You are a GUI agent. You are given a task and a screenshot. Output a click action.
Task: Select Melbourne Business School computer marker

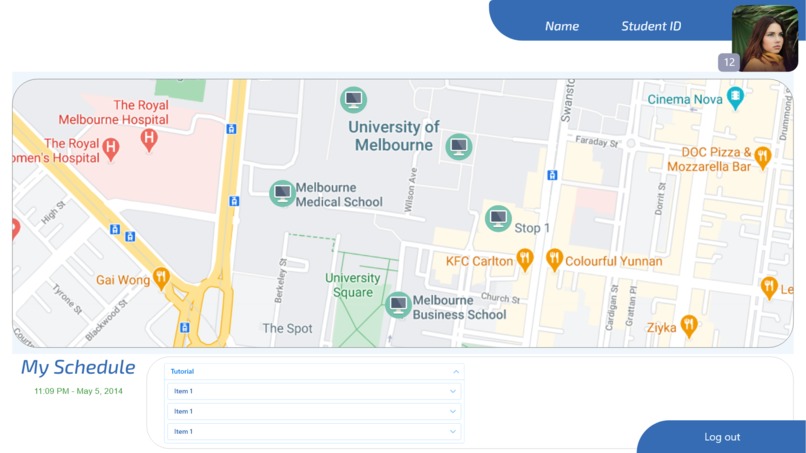[x=398, y=305]
